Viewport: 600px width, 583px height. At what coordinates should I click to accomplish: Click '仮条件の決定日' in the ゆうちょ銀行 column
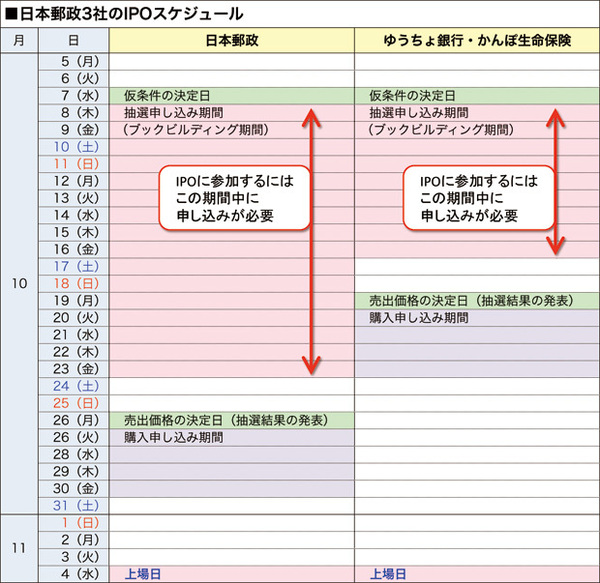tap(412, 96)
